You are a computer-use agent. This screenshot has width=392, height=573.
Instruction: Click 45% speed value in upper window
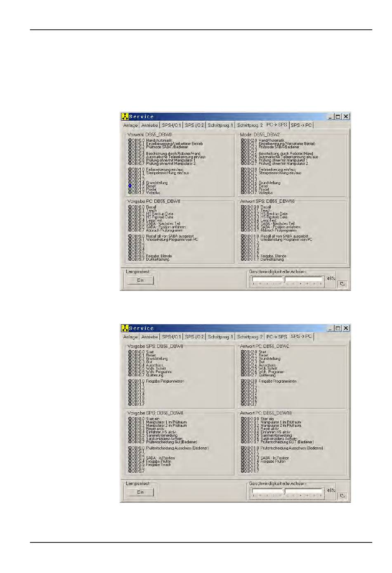(x=331, y=279)
